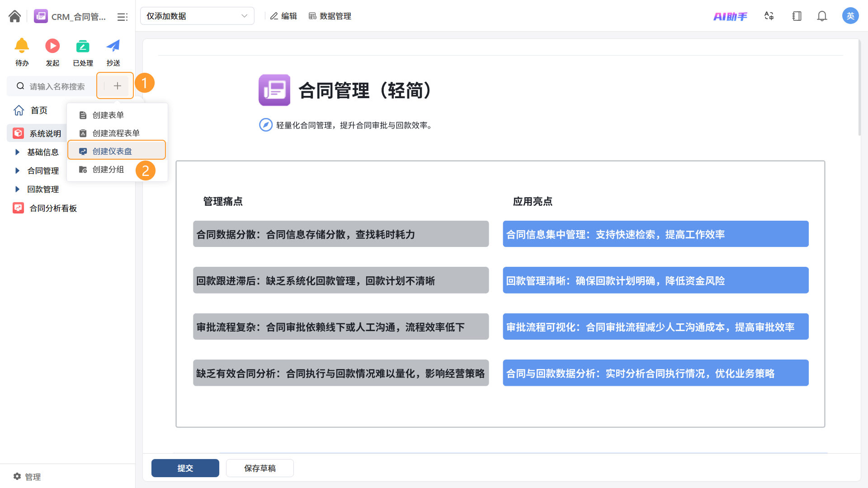The image size is (868, 488).
Task: Click the 回款跟进滞后 gray block
Action: 341,280
